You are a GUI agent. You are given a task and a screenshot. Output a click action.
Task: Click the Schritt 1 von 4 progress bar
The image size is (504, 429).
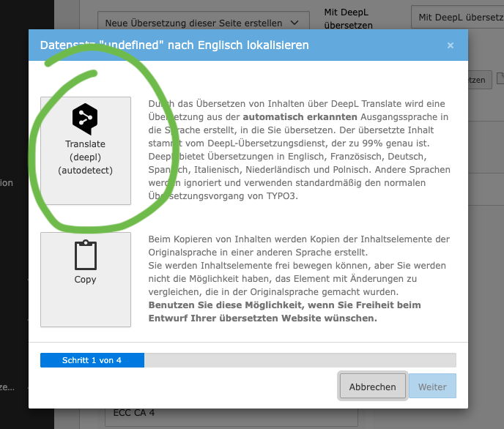(248, 360)
